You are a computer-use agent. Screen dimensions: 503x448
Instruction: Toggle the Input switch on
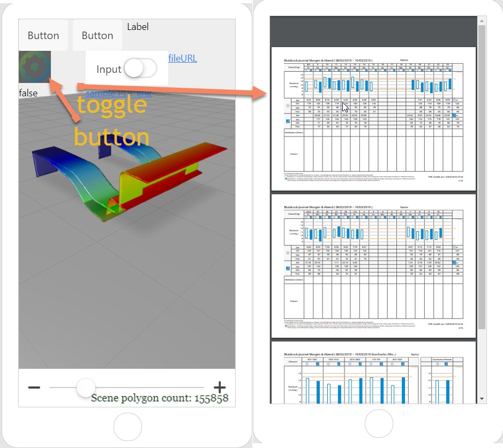click(x=139, y=69)
